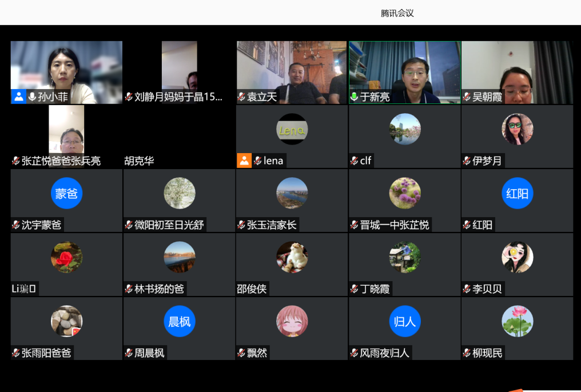Viewport: 581px width, 392px height.
Task: Click the cat avatar of 邵俊侠
Action: pyautogui.click(x=292, y=257)
